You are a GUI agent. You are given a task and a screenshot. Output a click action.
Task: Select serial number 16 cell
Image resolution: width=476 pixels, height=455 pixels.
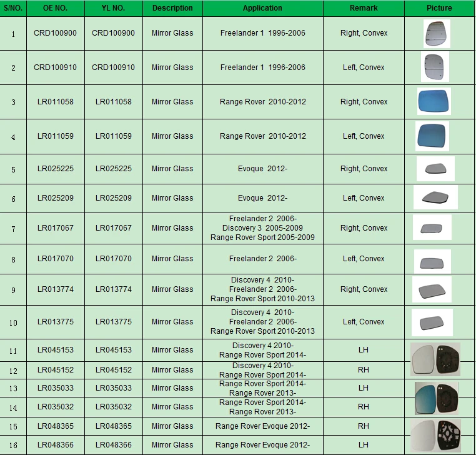click(x=13, y=445)
